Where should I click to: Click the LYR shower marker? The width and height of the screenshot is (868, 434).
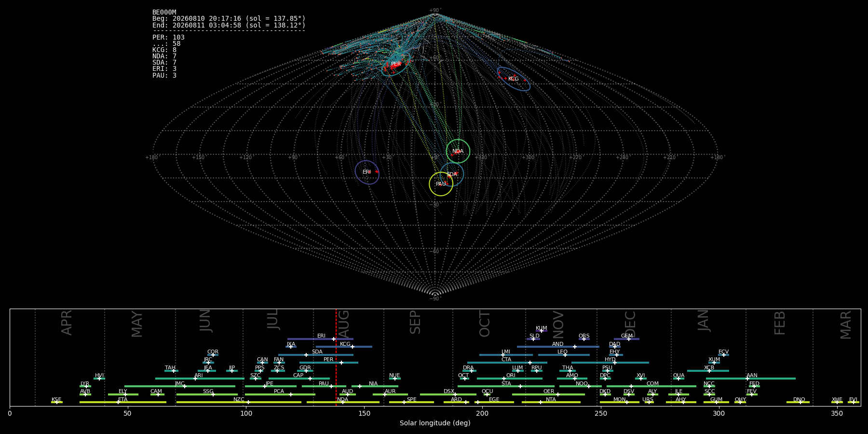(x=85, y=386)
